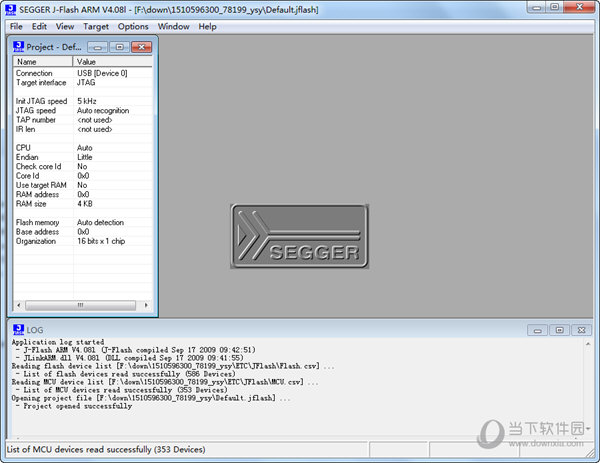Click the '4 KB' RAM size value
The image size is (600, 463).
click(85, 204)
